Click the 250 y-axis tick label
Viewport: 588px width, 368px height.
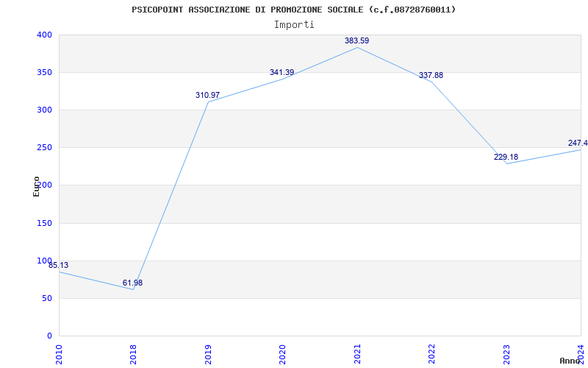coord(44,148)
